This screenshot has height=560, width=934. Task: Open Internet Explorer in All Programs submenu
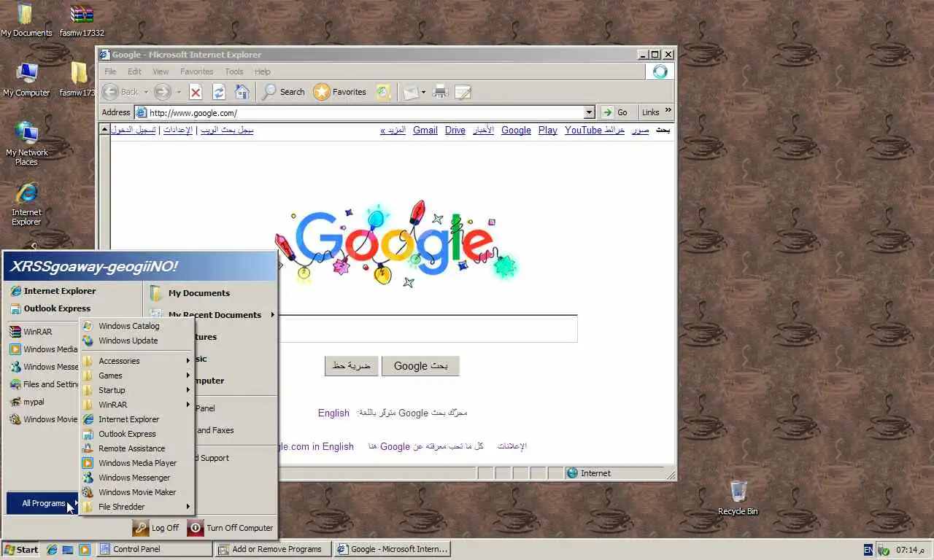coord(136,419)
